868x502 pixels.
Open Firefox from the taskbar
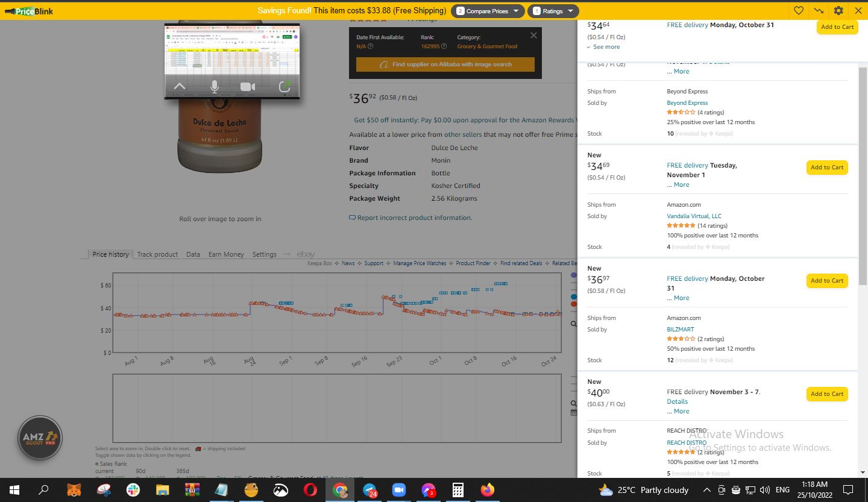tap(487, 490)
